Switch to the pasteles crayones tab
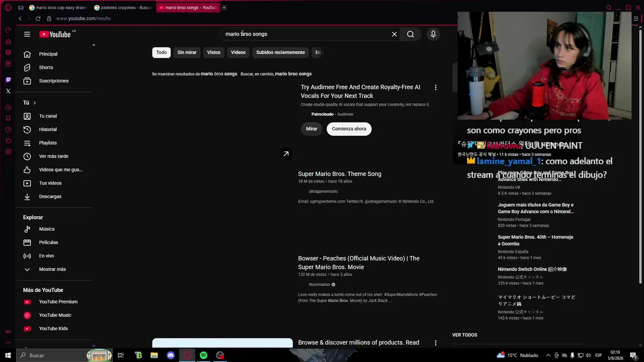The height and width of the screenshot is (362, 644). (x=123, y=8)
